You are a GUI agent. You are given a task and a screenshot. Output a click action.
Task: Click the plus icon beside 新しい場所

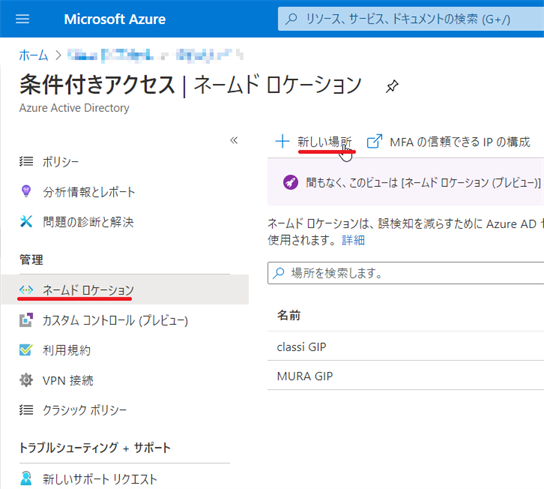[282, 141]
